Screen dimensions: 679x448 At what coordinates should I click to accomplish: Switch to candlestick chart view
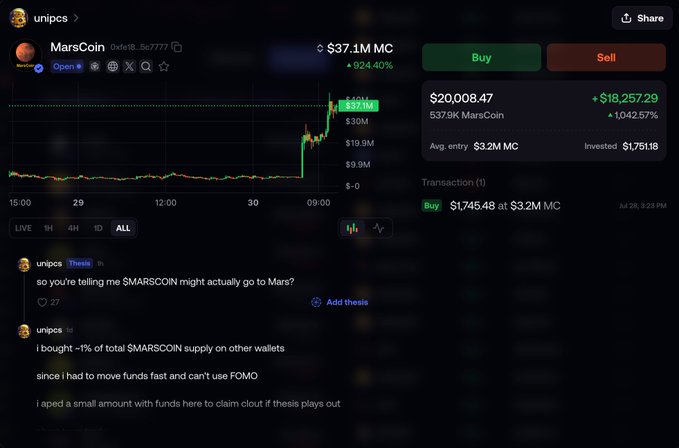(352, 228)
